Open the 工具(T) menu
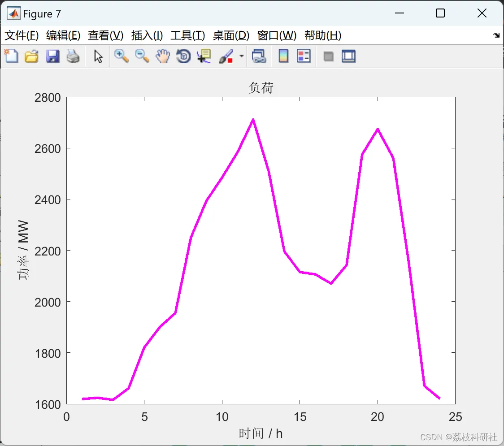The image size is (504, 446). coord(188,35)
